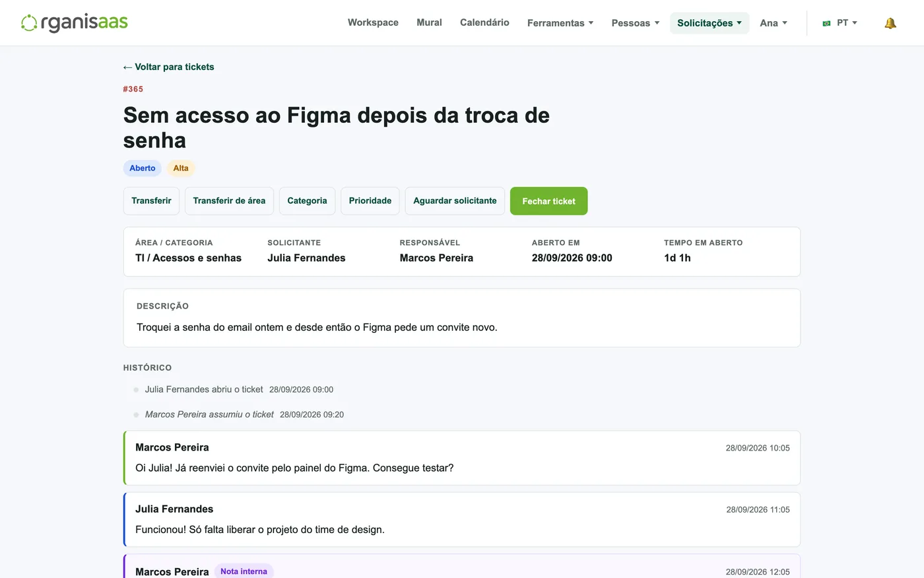Click the Categoria button
The image size is (924, 578).
pyautogui.click(x=307, y=201)
